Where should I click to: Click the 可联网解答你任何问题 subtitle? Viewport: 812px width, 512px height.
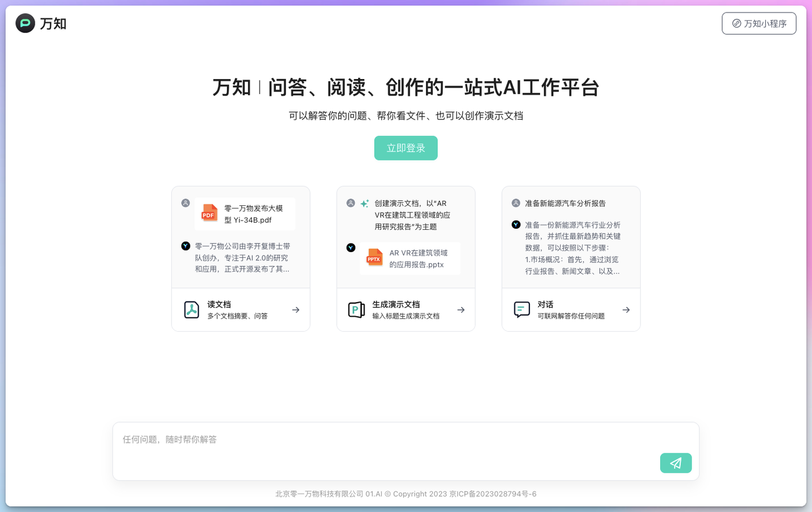571,316
